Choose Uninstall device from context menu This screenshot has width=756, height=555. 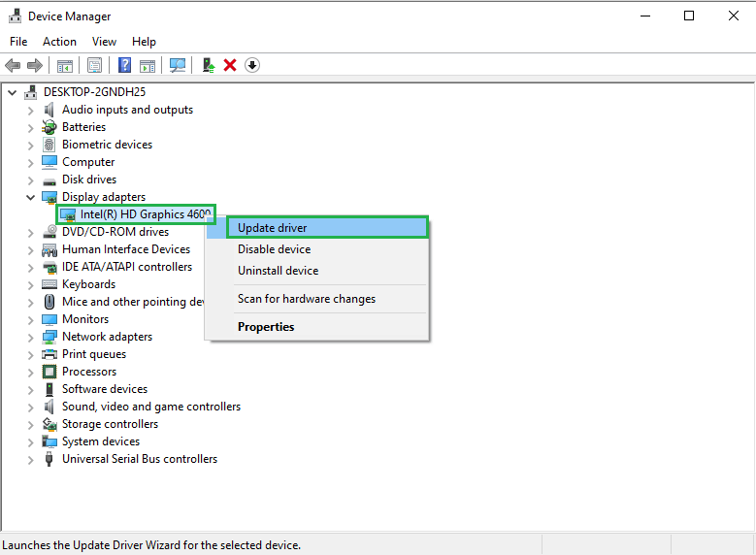317,271
